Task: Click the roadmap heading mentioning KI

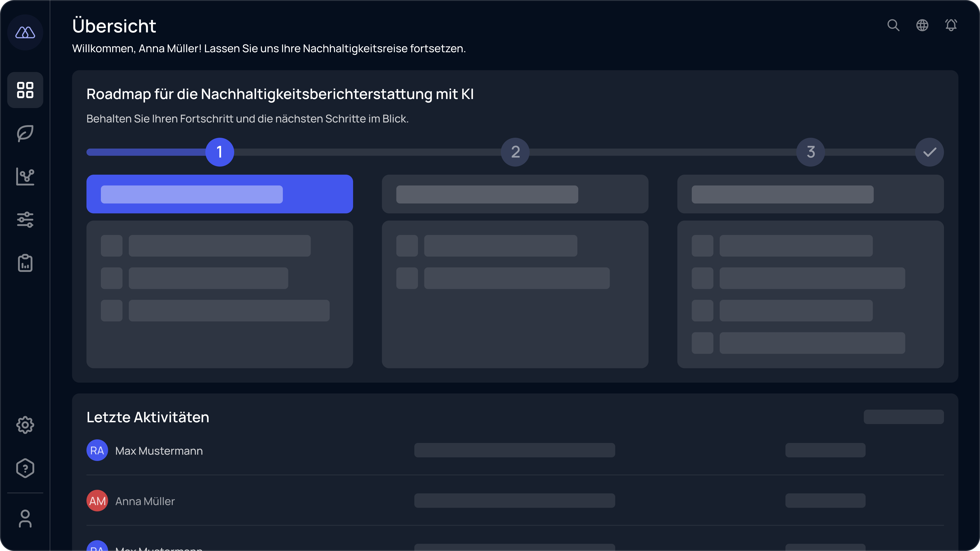Action: coord(280,94)
